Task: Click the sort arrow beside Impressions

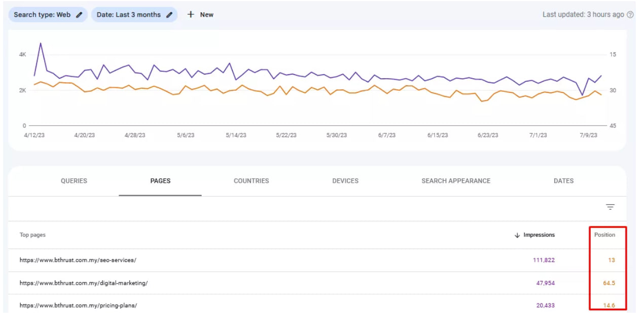Action: tap(516, 235)
